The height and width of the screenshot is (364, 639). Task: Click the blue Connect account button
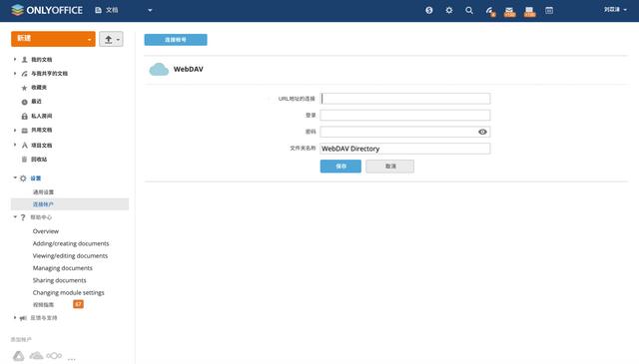(x=176, y=40)
